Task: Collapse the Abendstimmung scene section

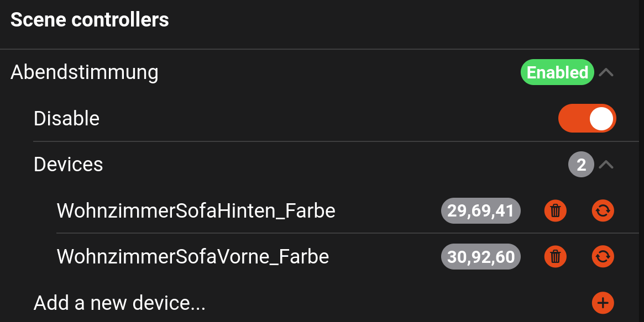Action: tap(606, 72)
